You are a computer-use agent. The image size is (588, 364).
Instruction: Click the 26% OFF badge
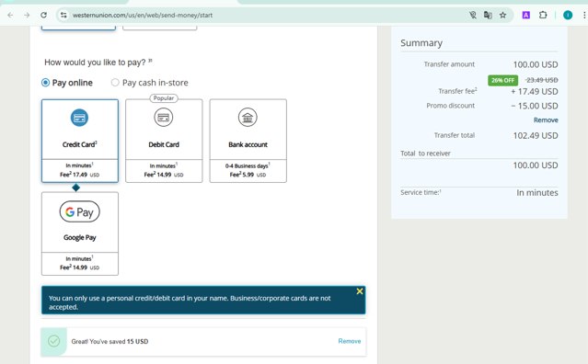(x=502, y=80)
